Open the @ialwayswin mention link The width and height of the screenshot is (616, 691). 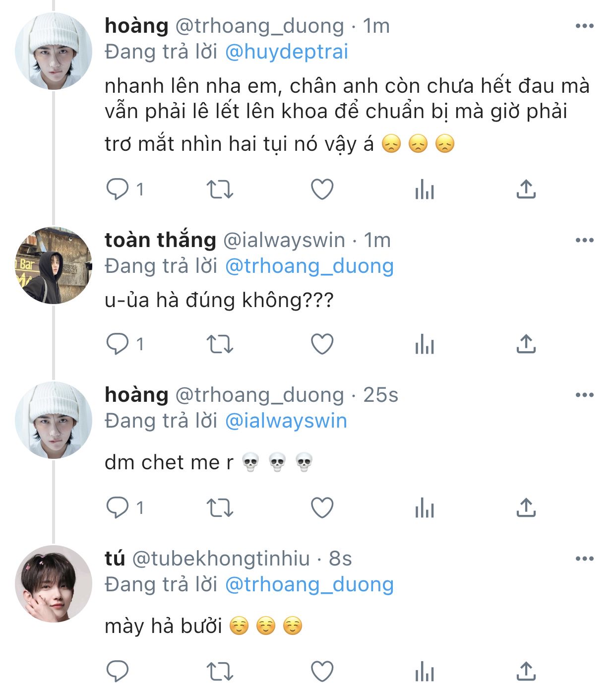pyautogui.click(x=286, y=421)
